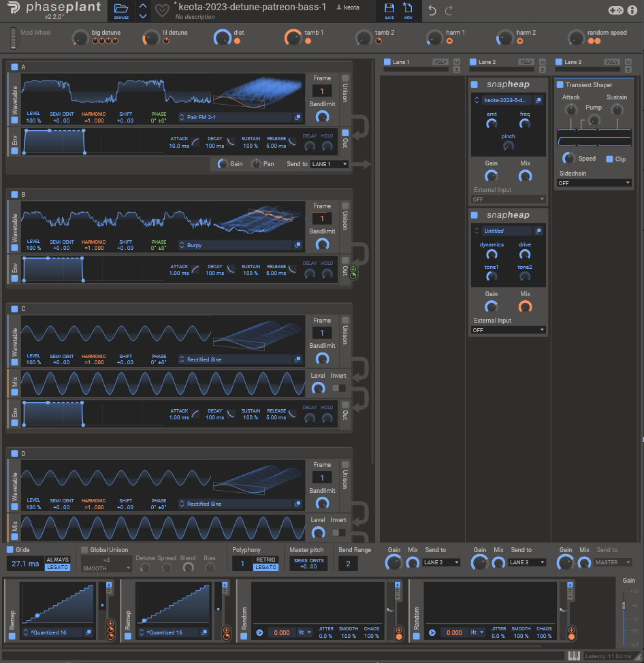644x663 pixels.
Task: Redo the last change
Action: tap(449, 10)
